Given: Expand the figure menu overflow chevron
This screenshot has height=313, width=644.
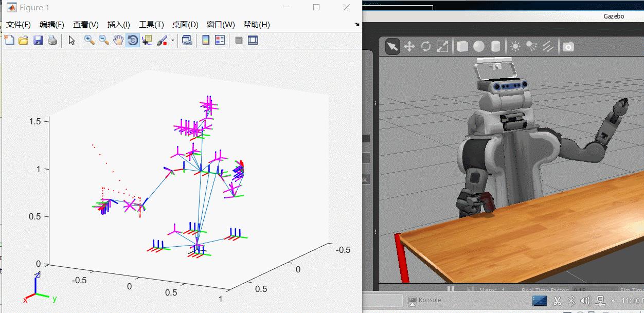Looking at the screenshot, I should [356, 24].
